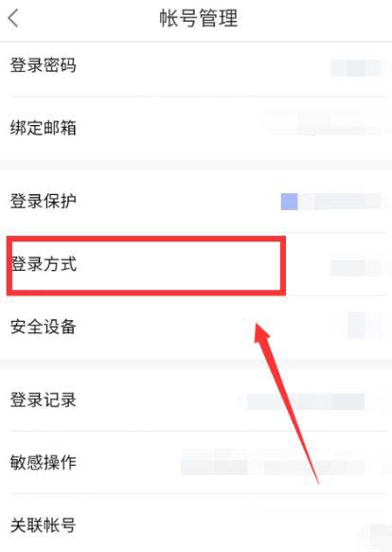The height and width of the screenshot is (552, 392).
Task: Click the 帐号管理 page title
Action: click(x=199, y=18)
